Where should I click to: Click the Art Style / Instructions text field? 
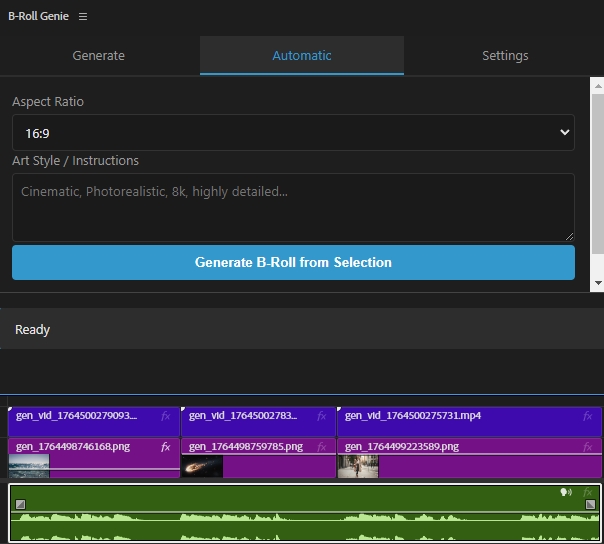click(x=293, y=207)
